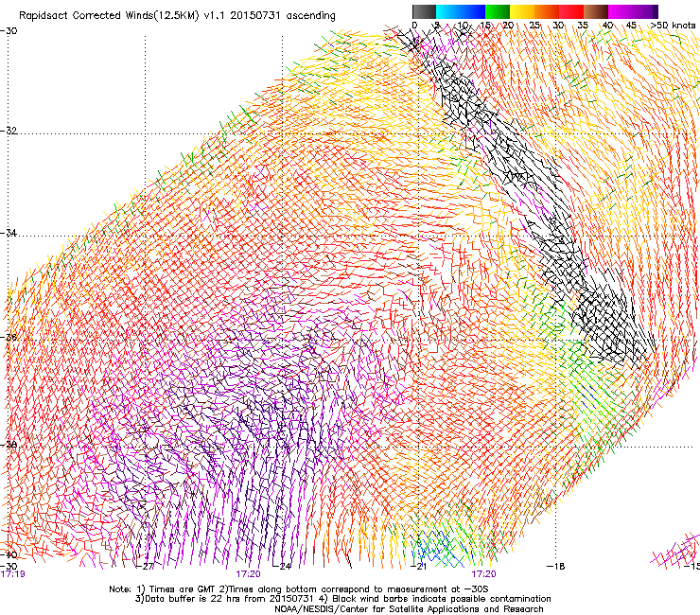700x615 pixels.
Task: Pick the brown 35-40 knots legend swatch
Action: click(x=596, y=11)
